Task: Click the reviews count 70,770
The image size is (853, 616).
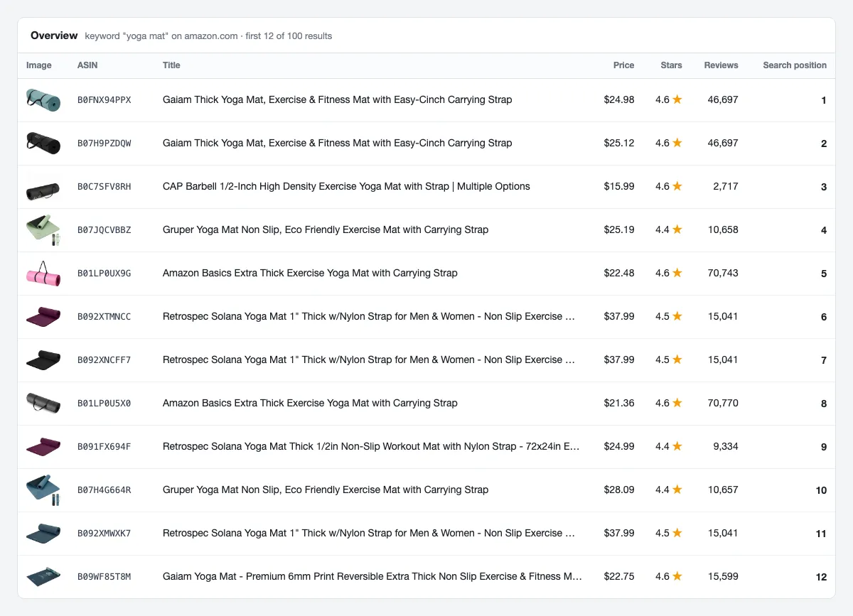Action: pyautogui.click(x=723, y=403)
